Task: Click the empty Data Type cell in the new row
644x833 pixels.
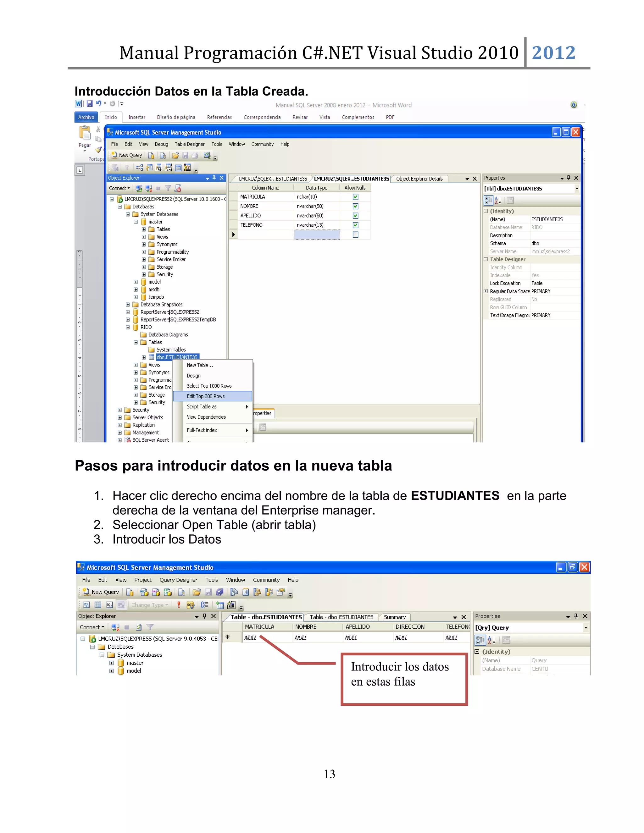Action: click(317, 234)
